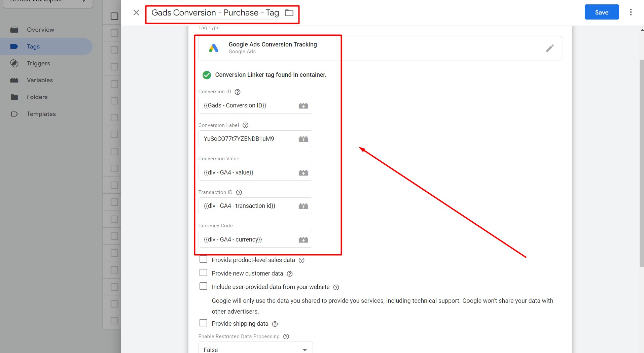Edit tag type using the pencil icon
Screen dimensions: 644x353
(550, 48)
